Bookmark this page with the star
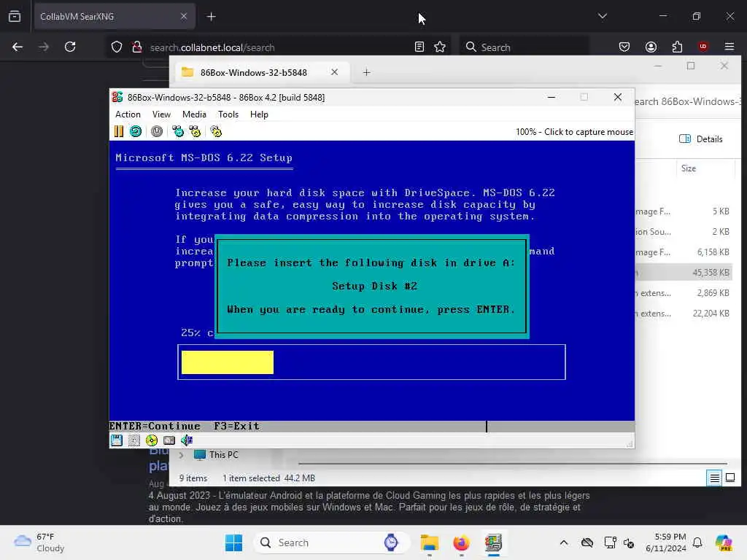This screenshot has width=747, height=560. (440, 47)
